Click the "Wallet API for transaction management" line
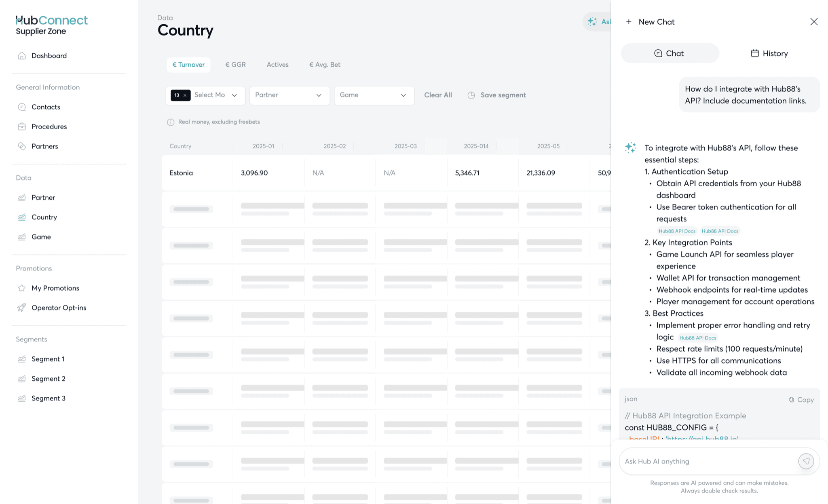 pyautogui.click(x=728, y=278)
